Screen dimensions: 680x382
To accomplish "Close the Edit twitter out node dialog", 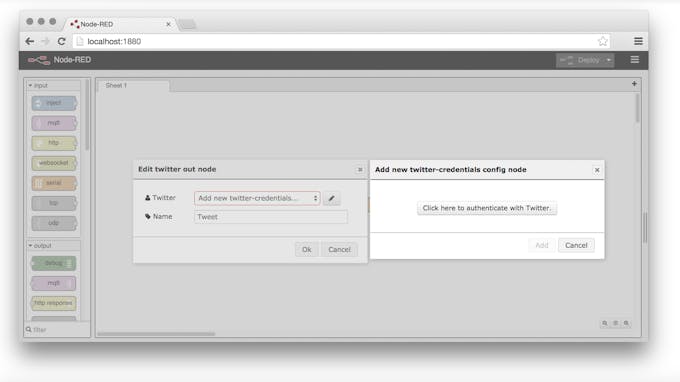I will tap(360, 170).
